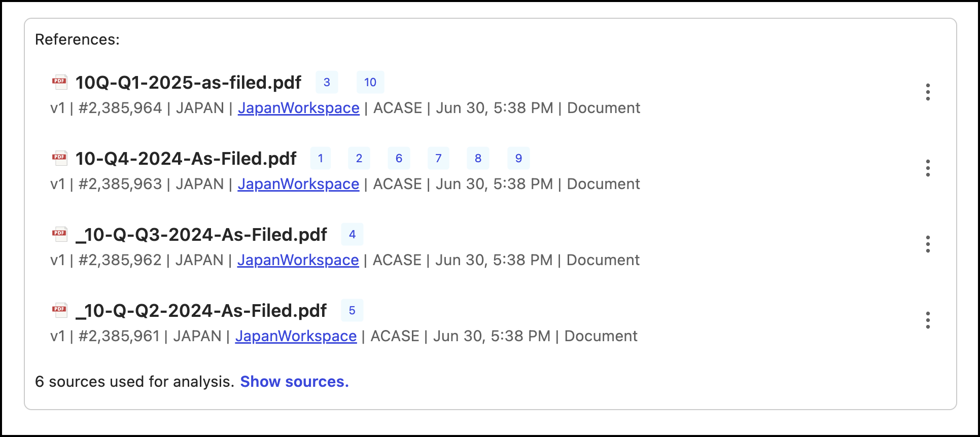Open kebab menu for _10-Q-Q3-2024-As-Filed.pdf
Screen dimensions: 980x437
927,244
